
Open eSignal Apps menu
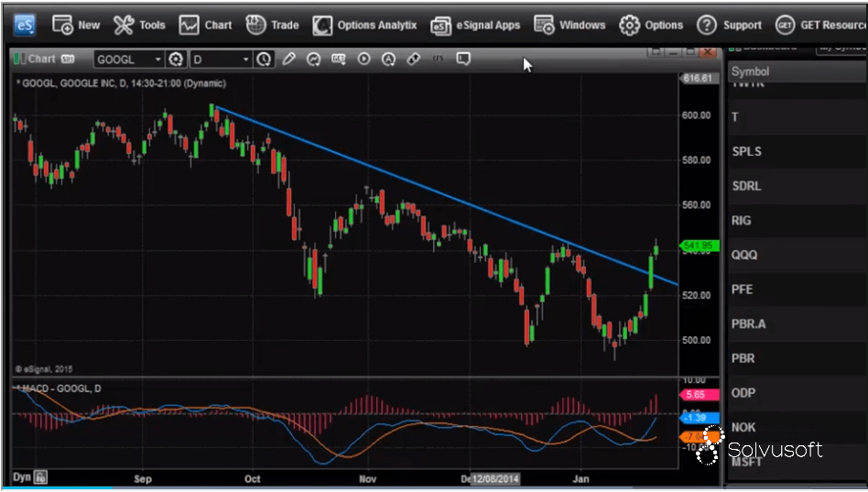tap(475, 25)
